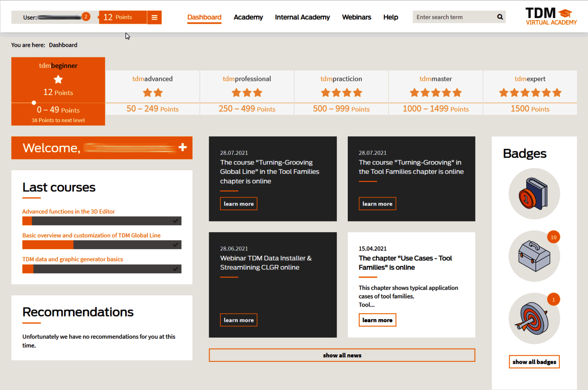The image size is (588, 390).
Task: Click the notification badge showing 2
Action: (86, 17)
